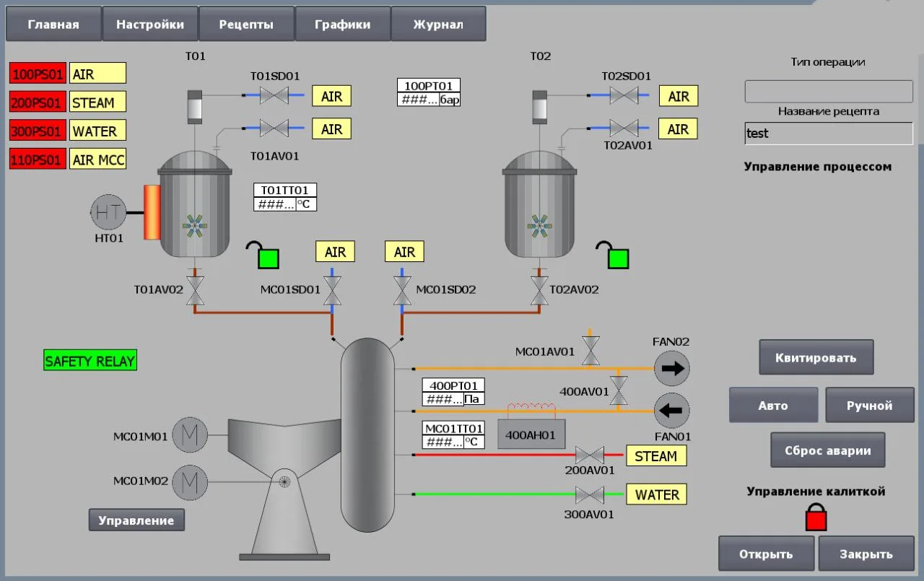Viewport: 924px width, 581px height.
Task: Click the T01SD01 valve symbol
Action: [274, 95]
